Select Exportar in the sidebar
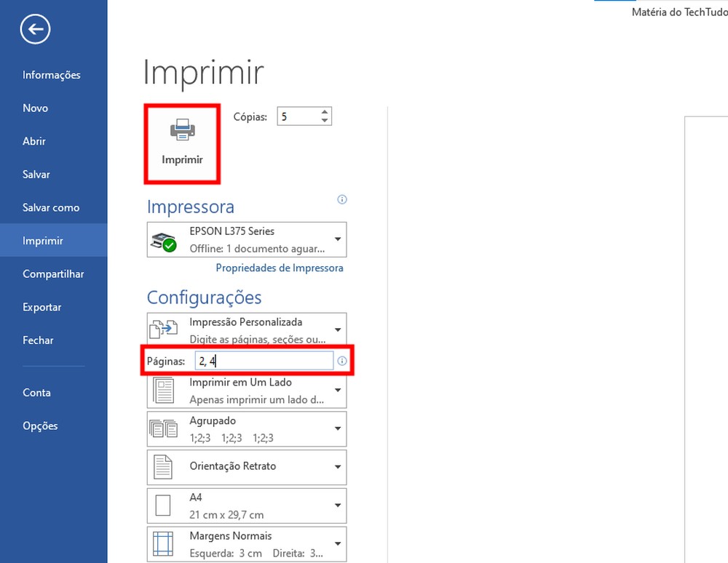 (41, 306)
